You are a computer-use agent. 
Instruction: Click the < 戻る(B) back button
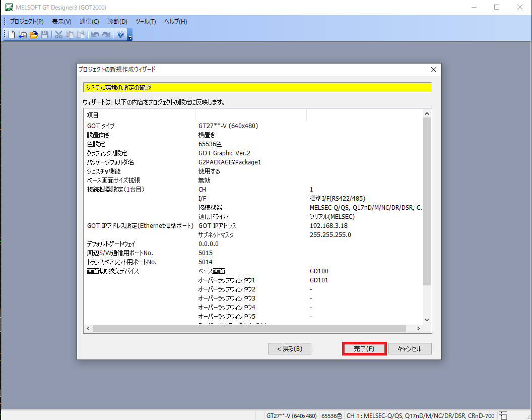(x=289, y=349)
